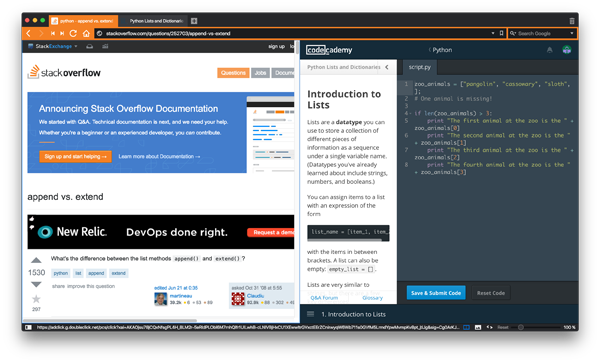Viewport: 600px width, 362px height.
Task: Select the script.py editor tab
Action: (419, 67)
